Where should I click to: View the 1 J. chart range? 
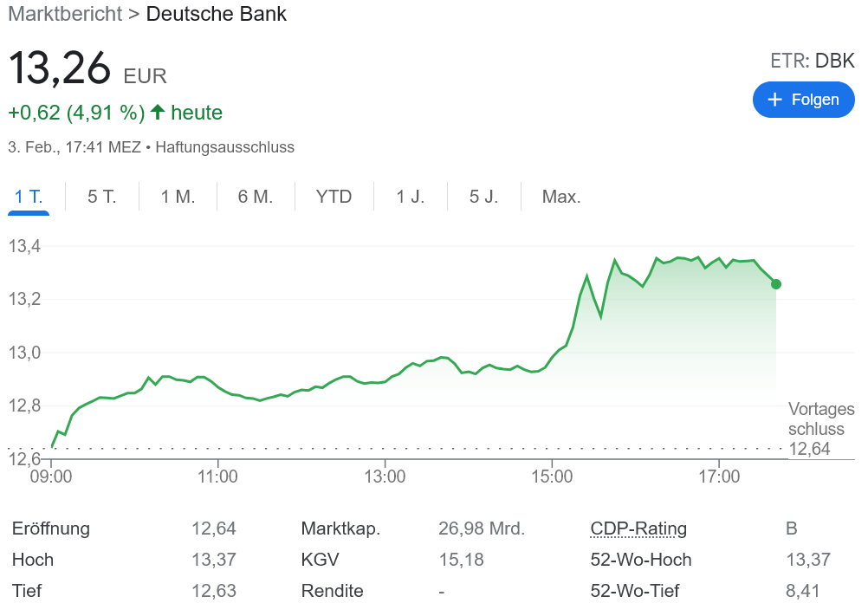coord(411,197)
